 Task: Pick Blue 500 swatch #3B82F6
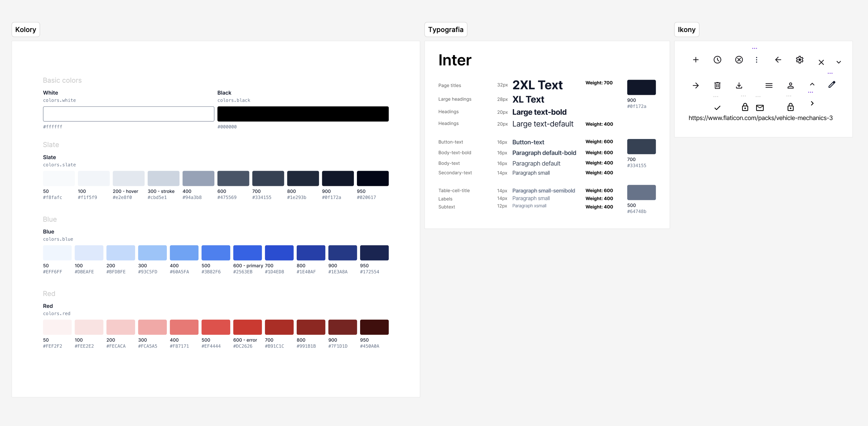click(216, 253)
